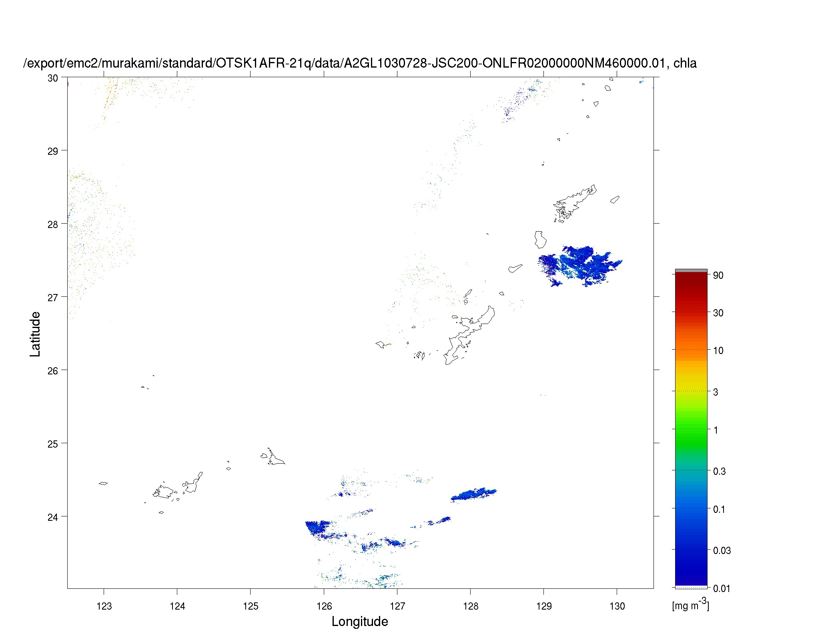Click latitude tick label 28
The image size is (840, 640).
[x=52, y=225]
